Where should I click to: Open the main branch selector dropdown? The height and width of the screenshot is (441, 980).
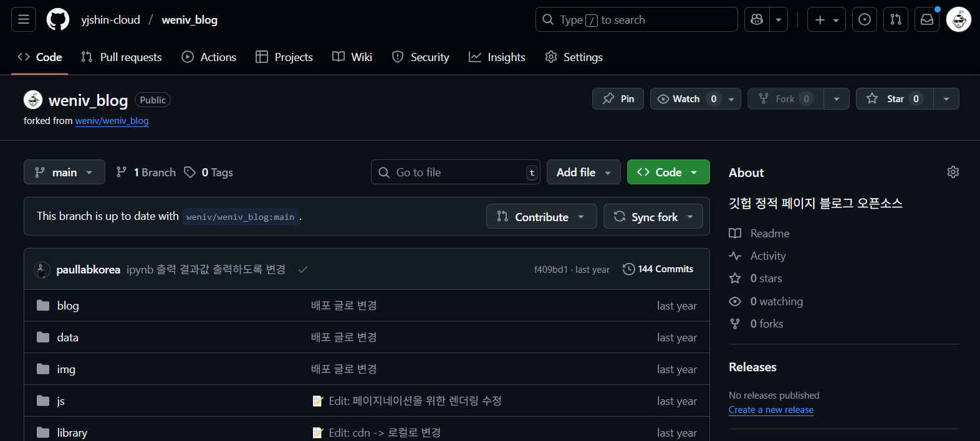64,172
